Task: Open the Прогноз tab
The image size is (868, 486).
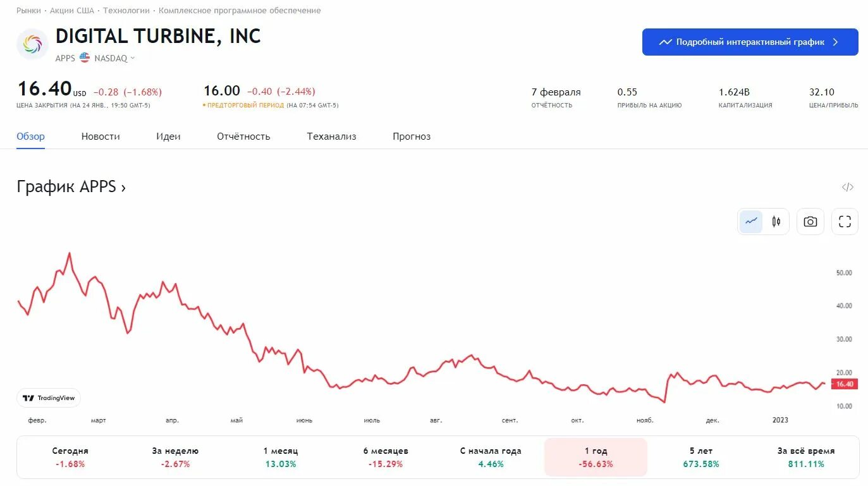Action: (x=412, y=137)
